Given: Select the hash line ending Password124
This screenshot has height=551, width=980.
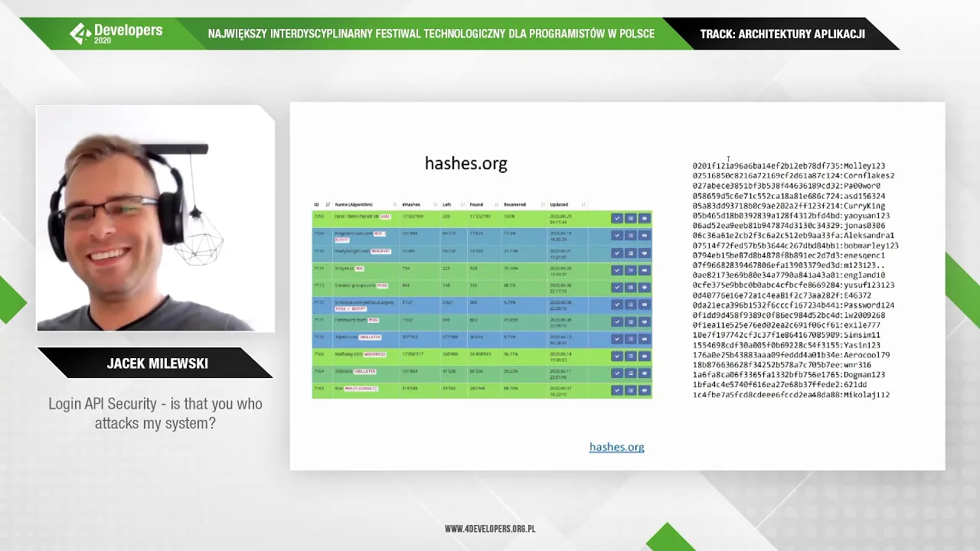Looking at the screenshot, I should click(793, 305).
